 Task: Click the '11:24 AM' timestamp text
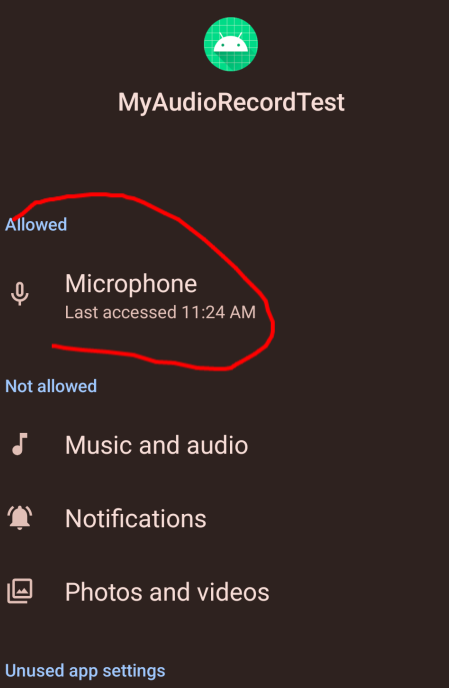point(218,312)
